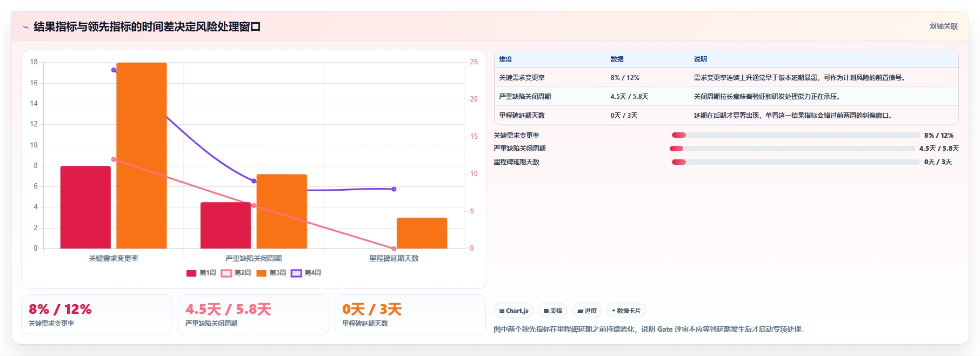Click red bar for 严重缺陷关闭周期
The image size is (980, 356).
pyautogui.click(x=225, y=225)
